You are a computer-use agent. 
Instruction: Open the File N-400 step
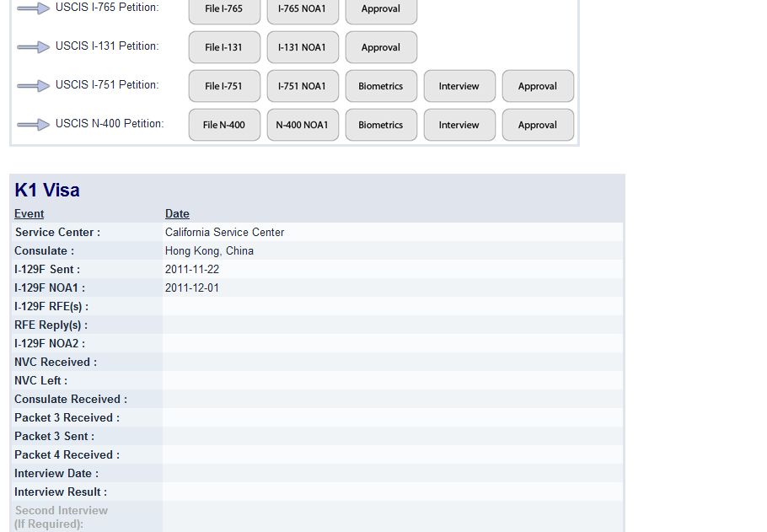click(x=224, y=125)
